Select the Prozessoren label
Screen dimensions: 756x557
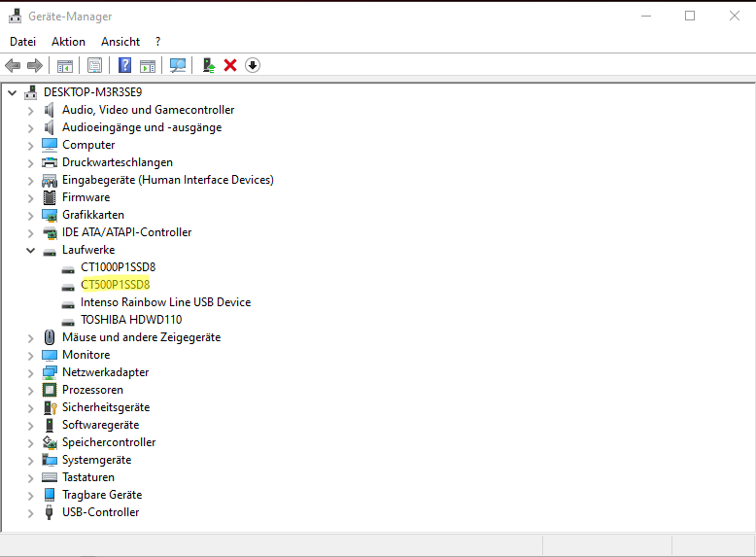tap(92, 390)
